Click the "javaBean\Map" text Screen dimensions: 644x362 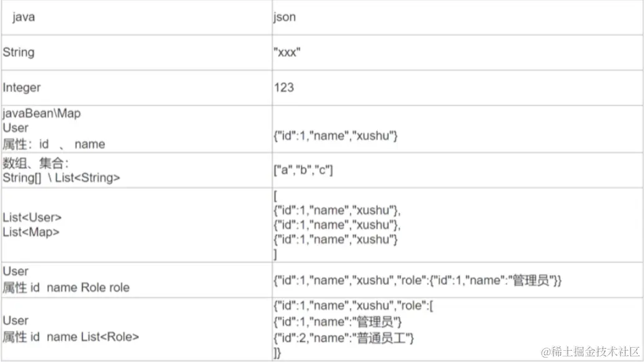(x=42, y=114)
